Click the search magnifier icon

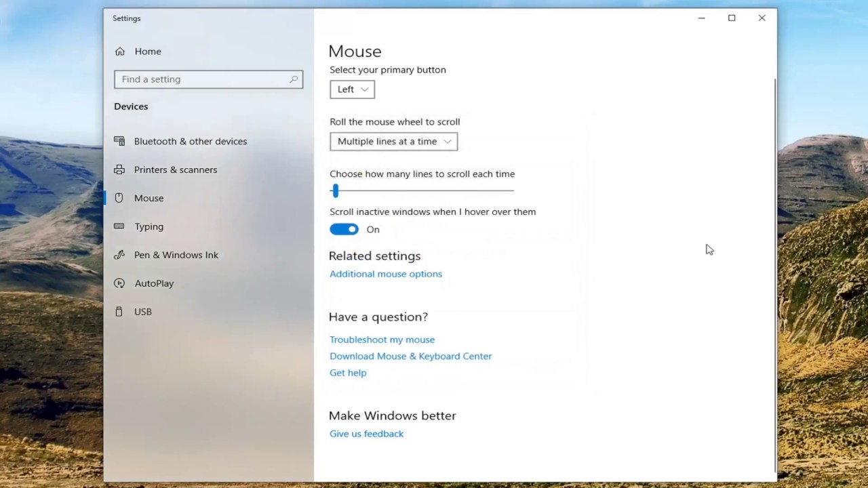294,79
